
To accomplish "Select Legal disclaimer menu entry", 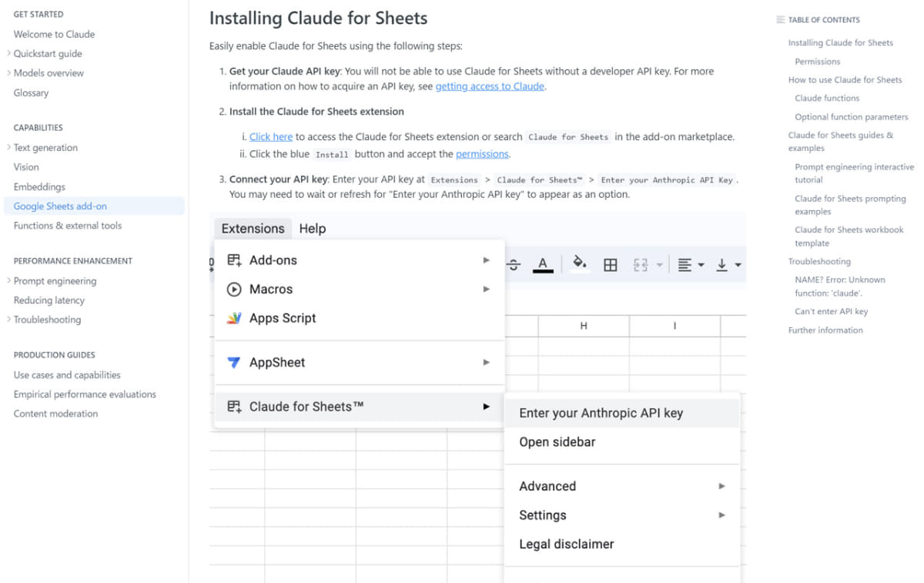I will [x=621, y=544].
